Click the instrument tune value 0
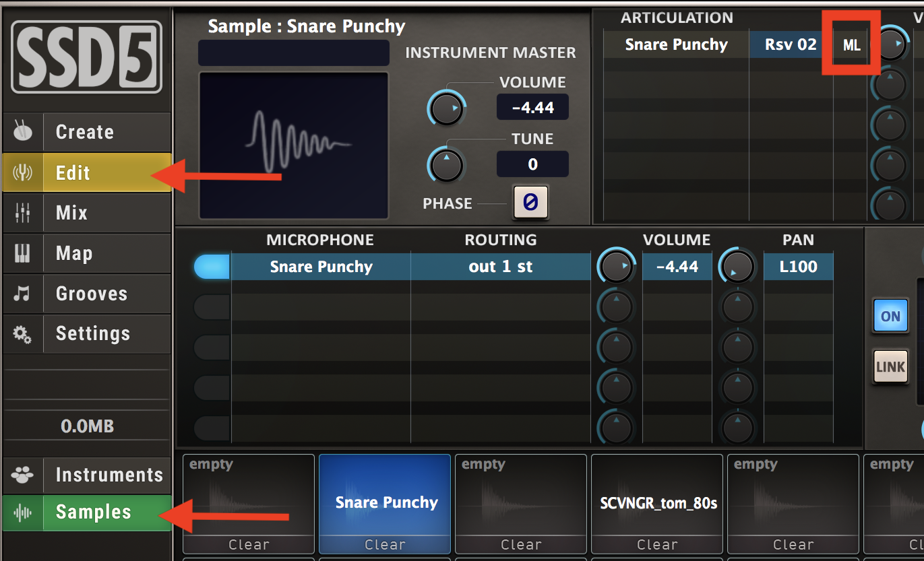 point(532,164)
